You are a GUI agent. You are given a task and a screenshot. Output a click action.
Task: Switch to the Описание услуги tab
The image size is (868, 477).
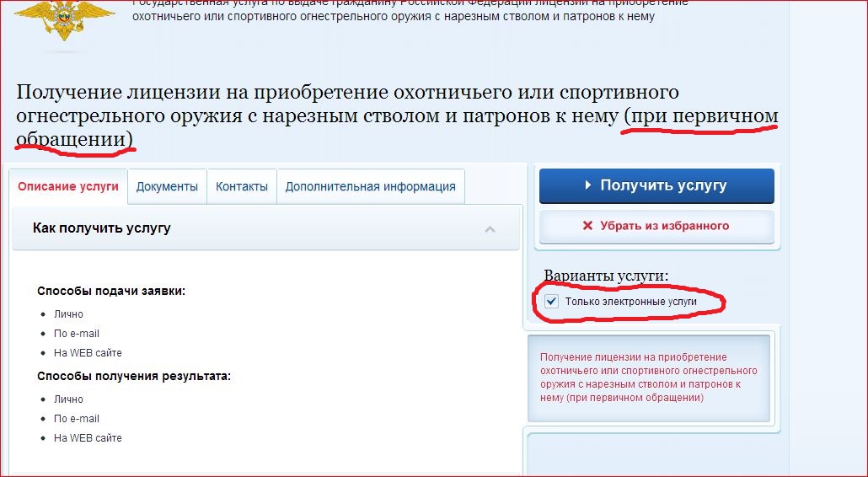click(x=68, y=187)
